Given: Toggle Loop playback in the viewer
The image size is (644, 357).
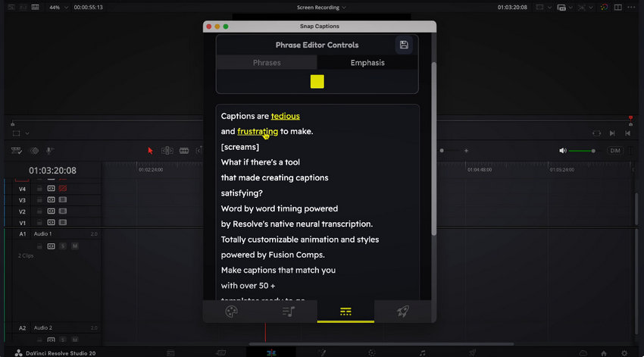Looking at the screenshot, I should click(x=596, y=133).
